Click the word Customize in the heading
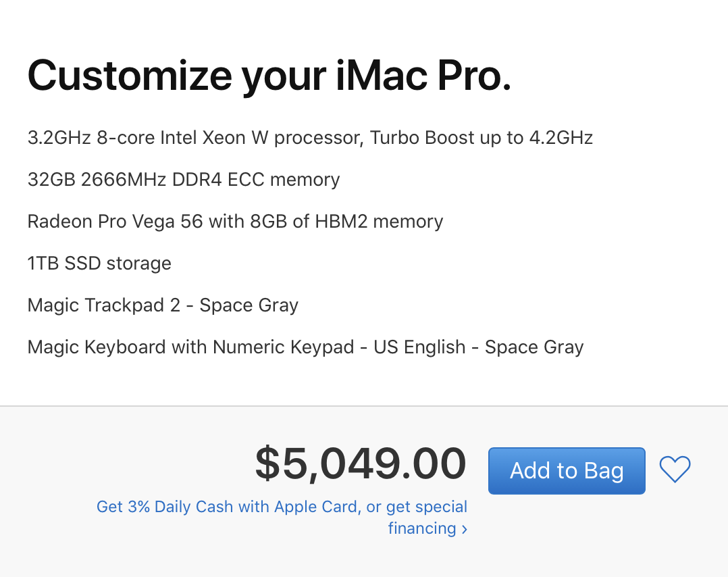This screenshot has height=577, width=728. [x=130, y=76]
